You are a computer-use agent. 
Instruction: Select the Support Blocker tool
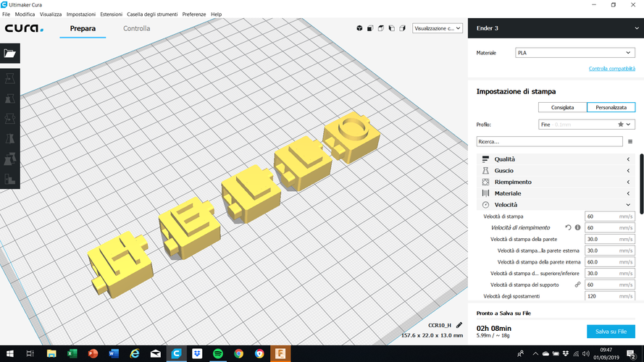coord(10,179)
